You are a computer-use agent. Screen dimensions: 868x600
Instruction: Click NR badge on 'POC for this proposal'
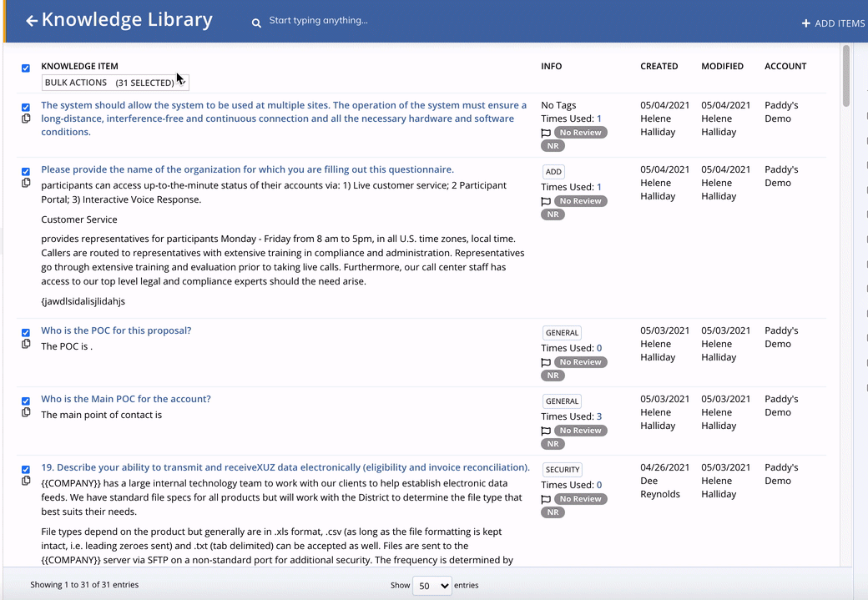click(x=553, y=376)
